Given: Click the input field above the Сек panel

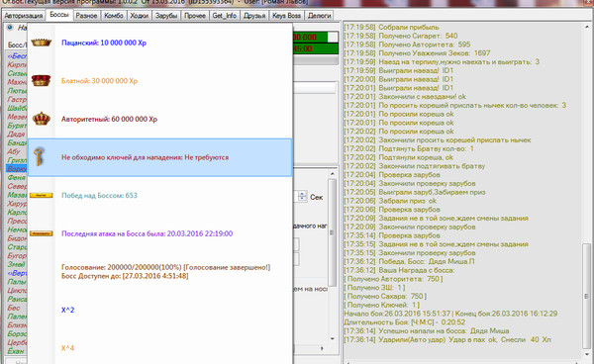Looking at the screenshot, I should click(x=315, y=88).
